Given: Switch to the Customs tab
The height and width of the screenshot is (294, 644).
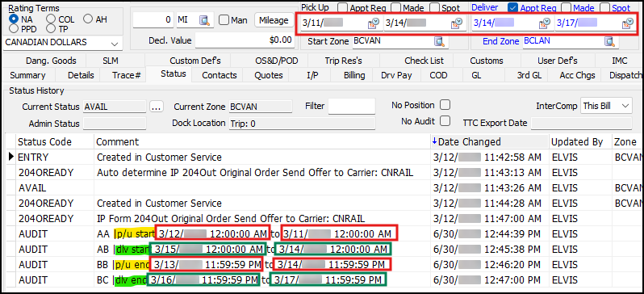Looking at the screenshot, I should [487, 61].
